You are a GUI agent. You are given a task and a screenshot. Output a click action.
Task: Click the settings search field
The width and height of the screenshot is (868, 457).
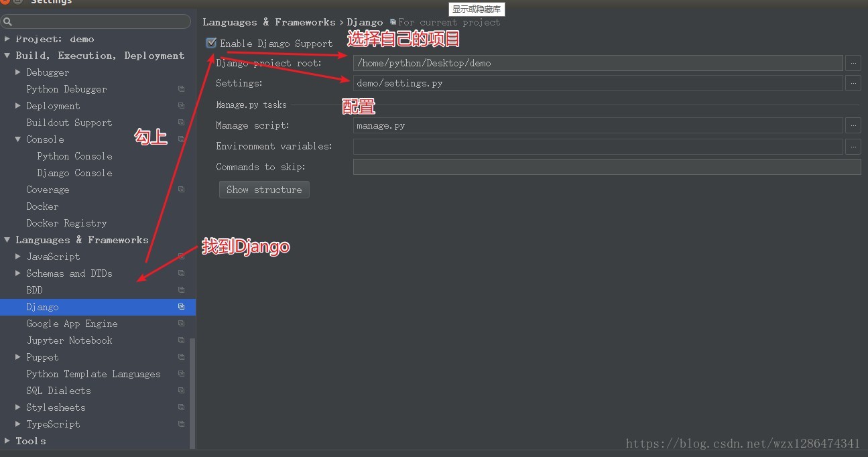tap(96, 22)
